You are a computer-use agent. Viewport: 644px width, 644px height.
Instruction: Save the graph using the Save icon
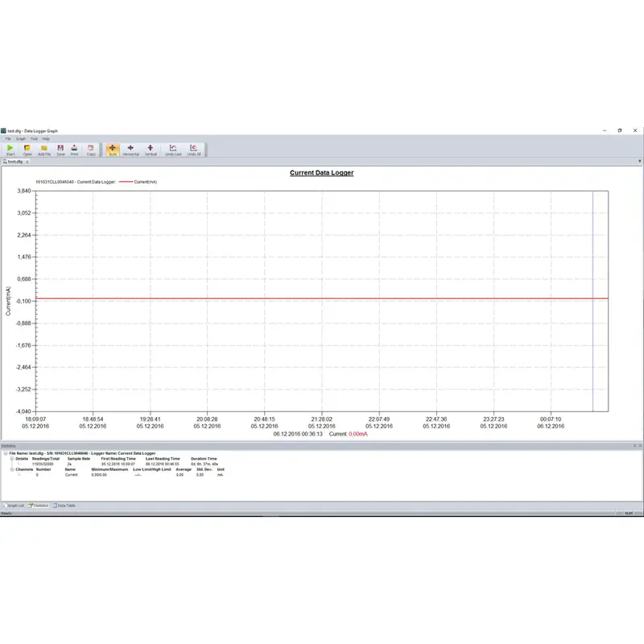[x=60, y=149]
